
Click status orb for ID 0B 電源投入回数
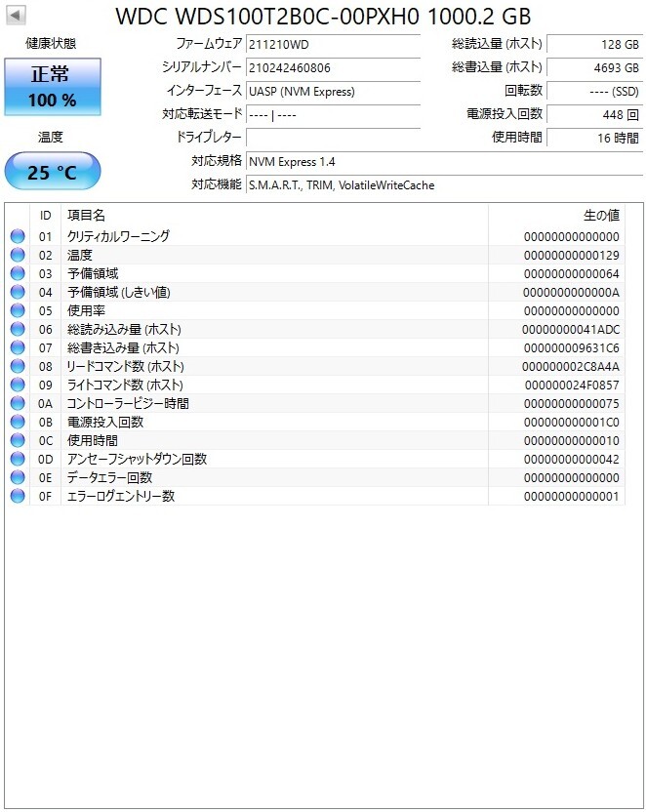(x=18, y=422)
